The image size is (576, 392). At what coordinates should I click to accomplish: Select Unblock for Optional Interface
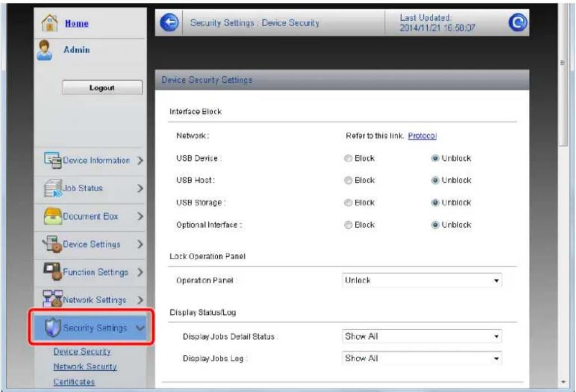[435, 225]
